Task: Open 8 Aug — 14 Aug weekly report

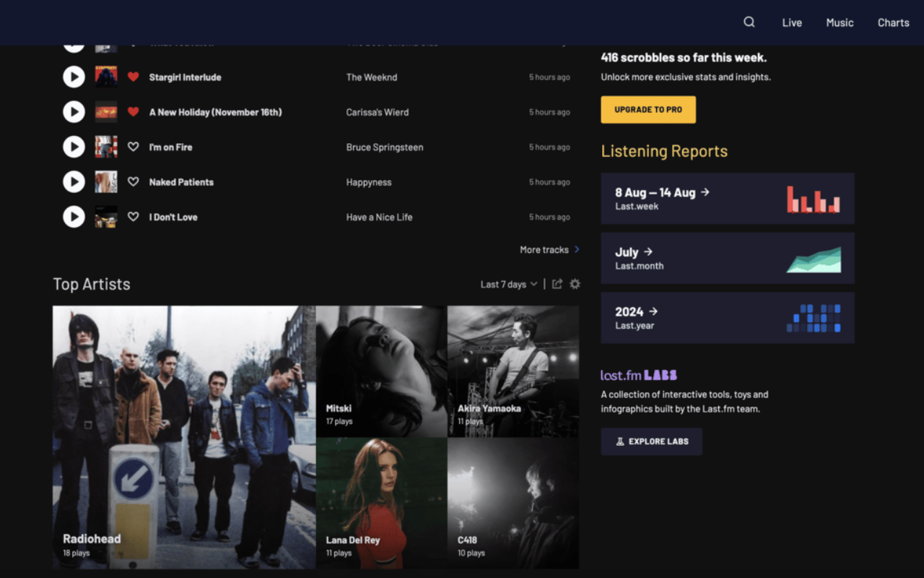Action: point(728,199)
